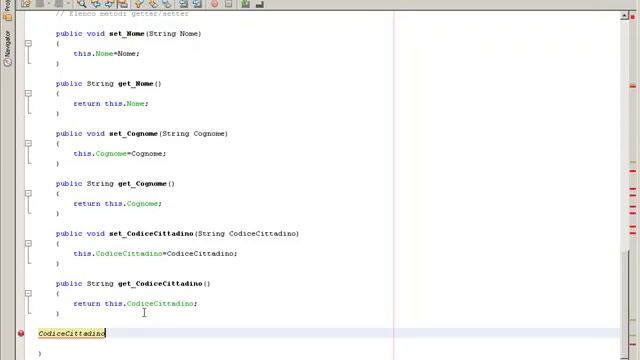This screenshot has height=360, width=640.
Task: Click the get_CodiceCittadino method name
Action: [x=160, y=284]
